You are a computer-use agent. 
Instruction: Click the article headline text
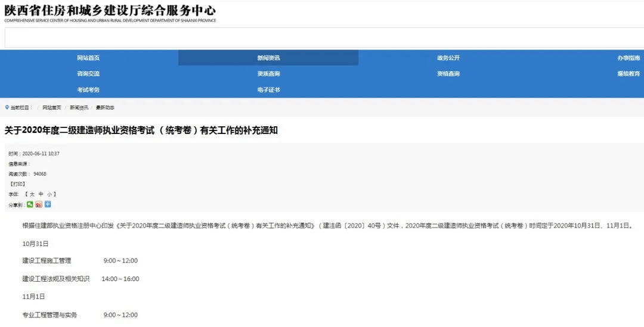click(141, 130)
